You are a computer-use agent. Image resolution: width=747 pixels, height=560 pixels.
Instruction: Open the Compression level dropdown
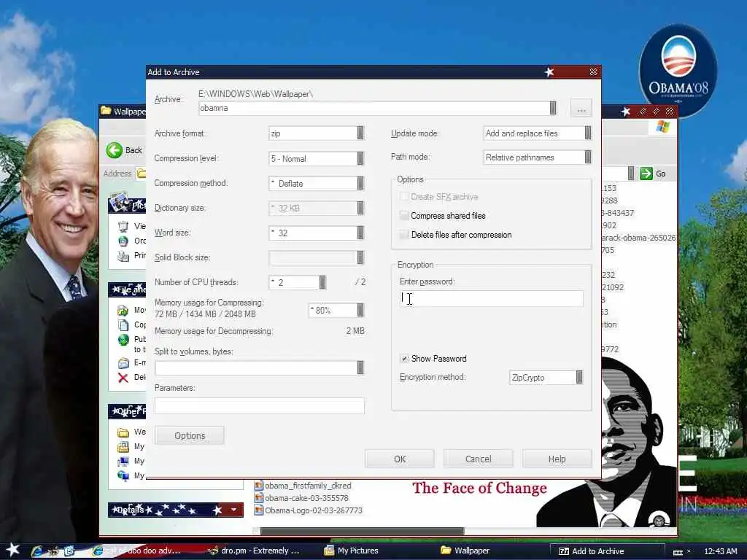tap(360, 158)
